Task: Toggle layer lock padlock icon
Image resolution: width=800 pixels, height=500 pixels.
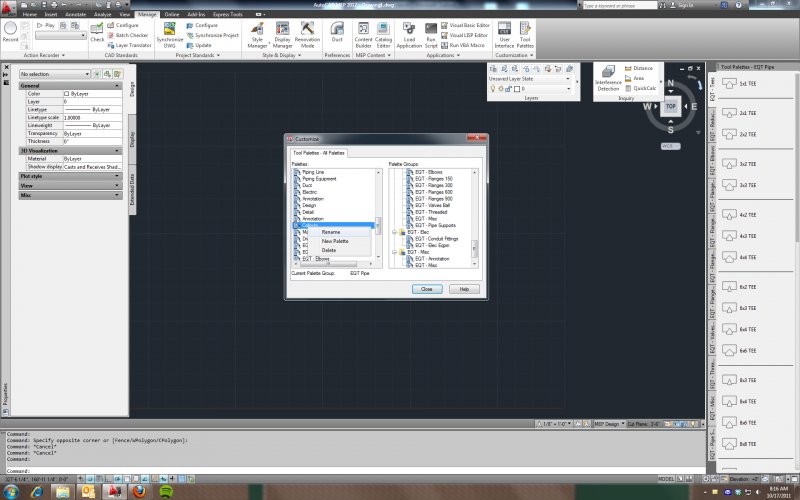Action: click(x=508, y=89)
